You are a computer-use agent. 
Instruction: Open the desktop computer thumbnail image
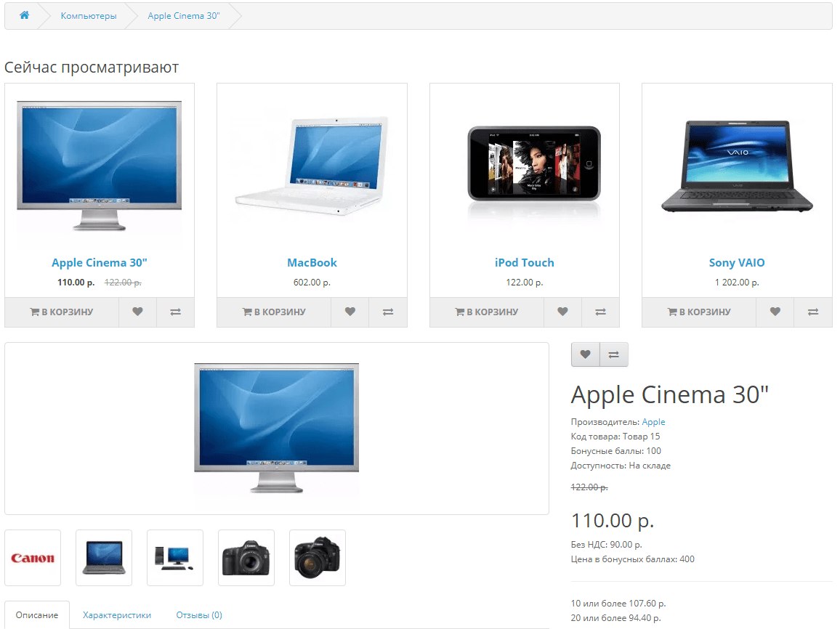(175, 558)
